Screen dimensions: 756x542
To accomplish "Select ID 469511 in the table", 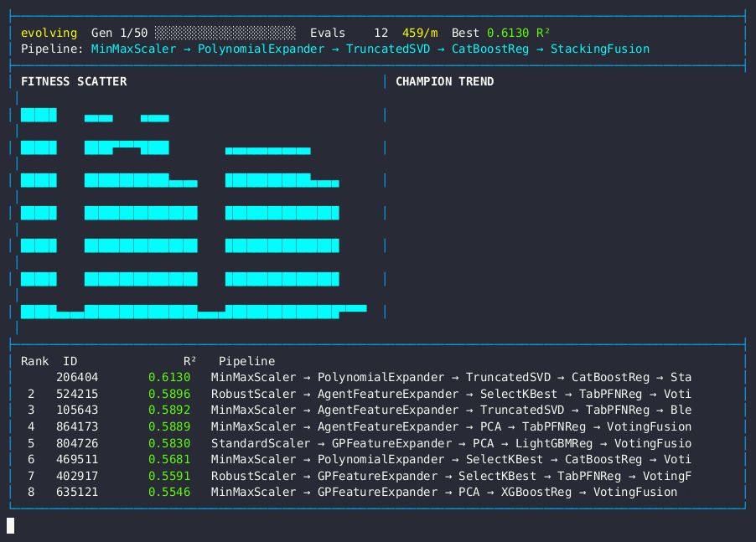I will pos(77,460).
